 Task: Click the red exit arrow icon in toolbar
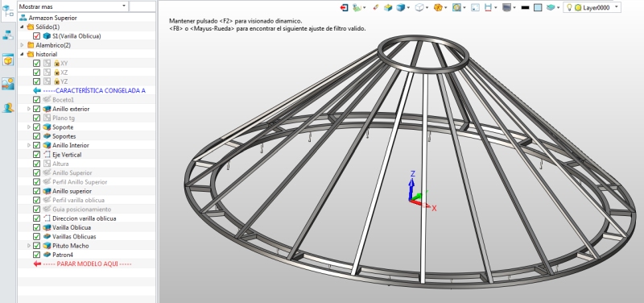point(345,7)
